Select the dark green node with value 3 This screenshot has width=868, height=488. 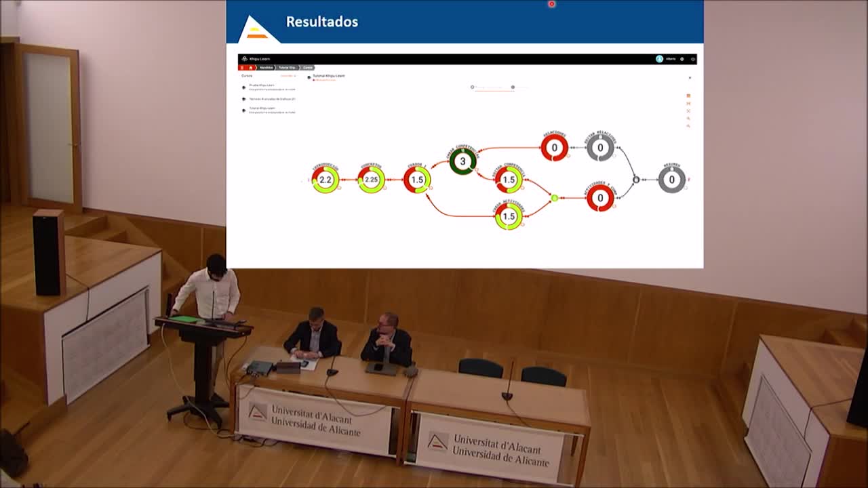pos(463,161)
